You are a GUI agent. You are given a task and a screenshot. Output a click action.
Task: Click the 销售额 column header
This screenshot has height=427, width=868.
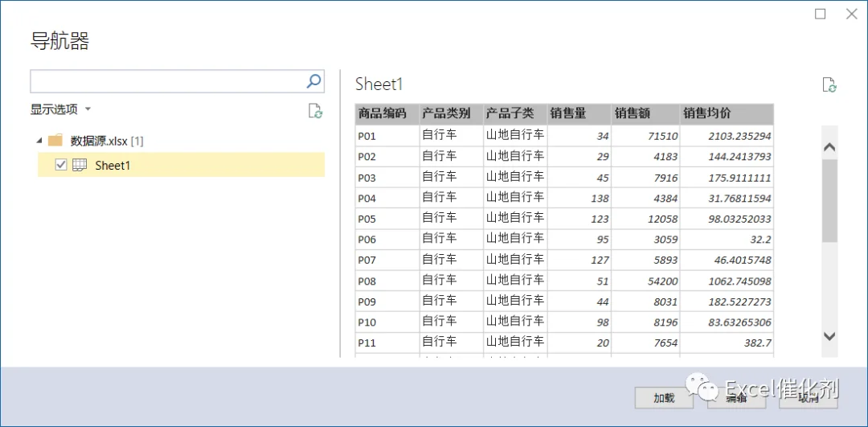click(645, 114)
